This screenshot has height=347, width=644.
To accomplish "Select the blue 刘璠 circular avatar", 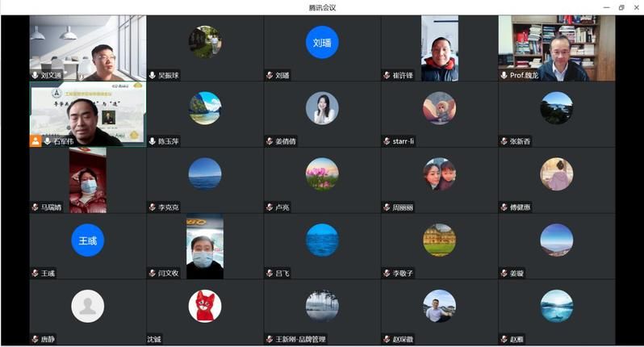I will tap(322, 42).
